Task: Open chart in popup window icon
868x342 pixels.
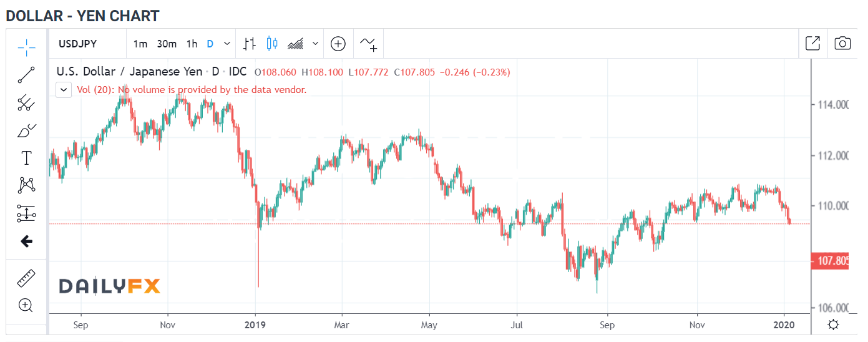Action: point(812,44)
